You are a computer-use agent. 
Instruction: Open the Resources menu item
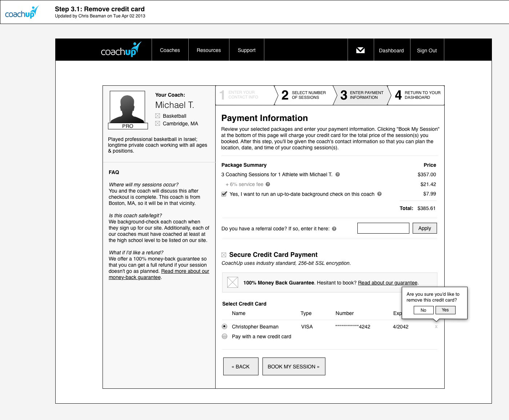click(x=209, y=50)
